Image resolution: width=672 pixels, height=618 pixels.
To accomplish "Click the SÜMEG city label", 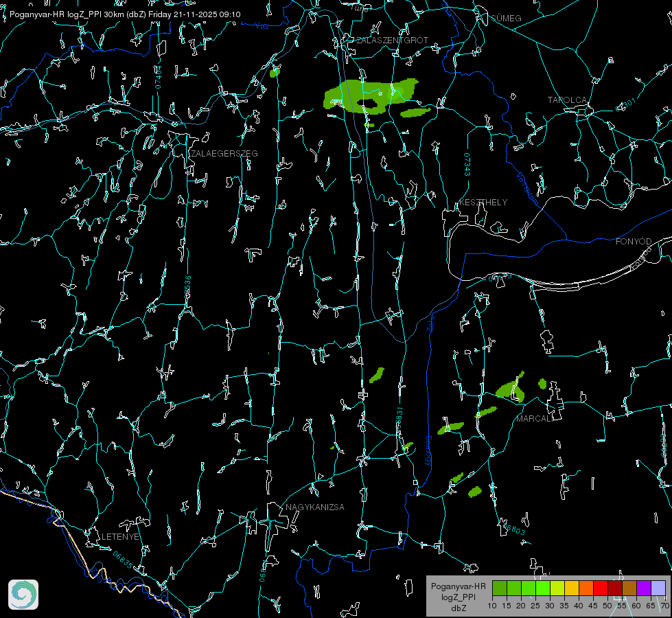I will coord(506,19).
